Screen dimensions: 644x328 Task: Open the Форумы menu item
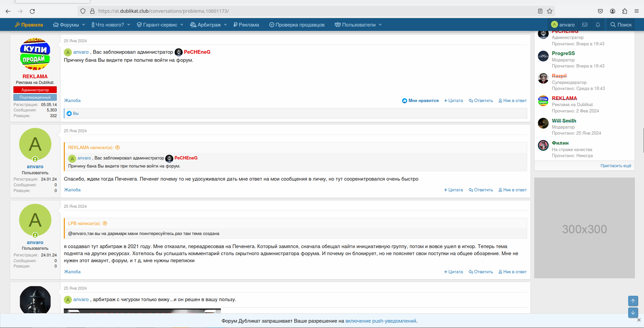(x=66, y=25)
